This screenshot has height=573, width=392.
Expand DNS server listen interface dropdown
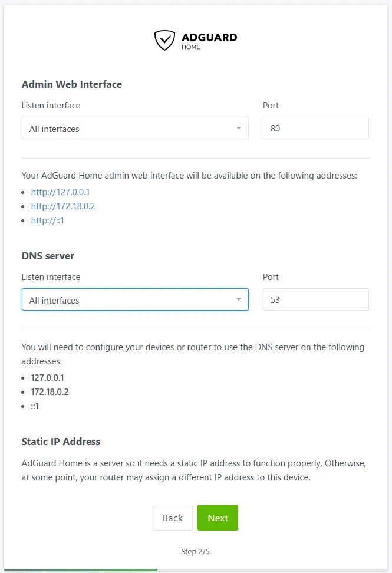(134, 300)
